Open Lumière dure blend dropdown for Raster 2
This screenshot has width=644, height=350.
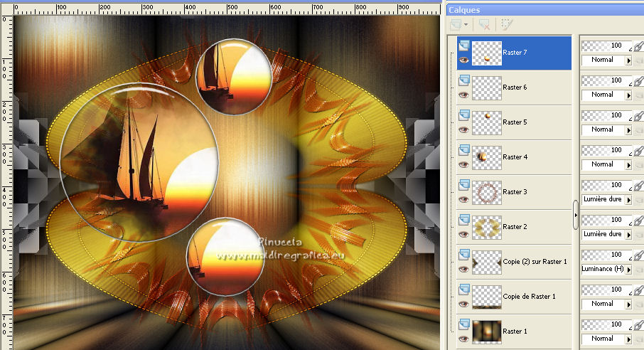point(628,235)
